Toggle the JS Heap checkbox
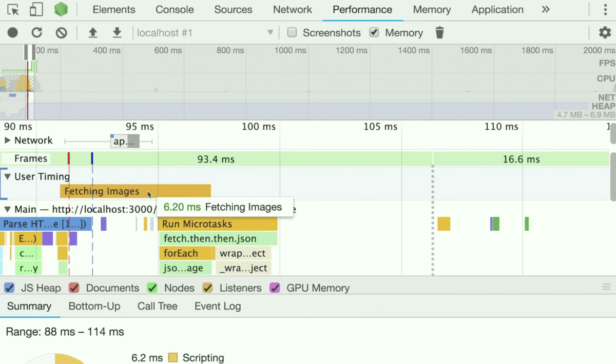616x364 pixels. (9, 288)
